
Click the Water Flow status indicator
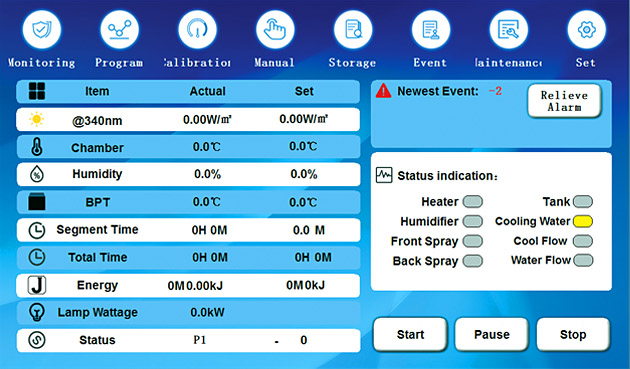583,260
